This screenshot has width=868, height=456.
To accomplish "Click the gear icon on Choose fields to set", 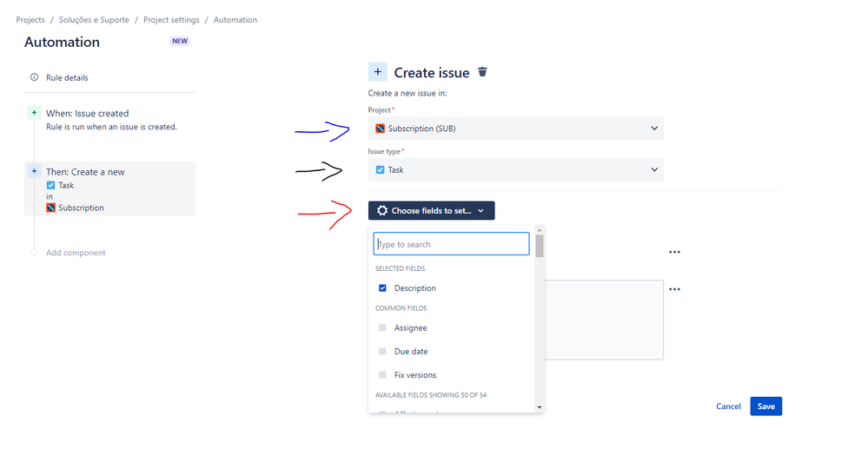I will pos(382,210).
